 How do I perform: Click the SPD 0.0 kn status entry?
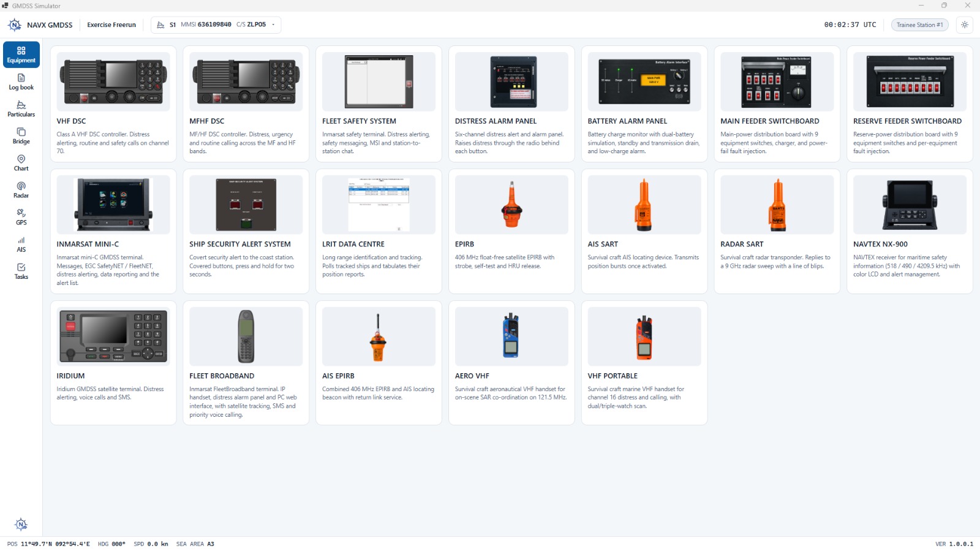(x=151, y=544)
